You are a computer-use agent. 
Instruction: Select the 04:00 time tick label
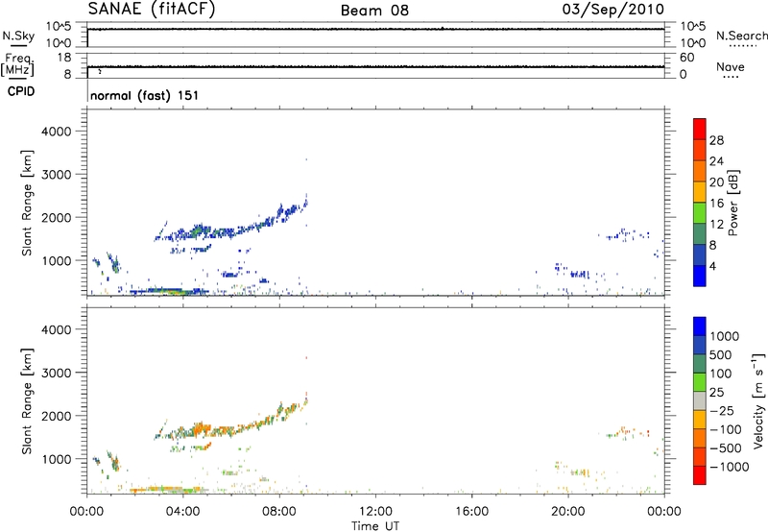click(x=182, y=512)
